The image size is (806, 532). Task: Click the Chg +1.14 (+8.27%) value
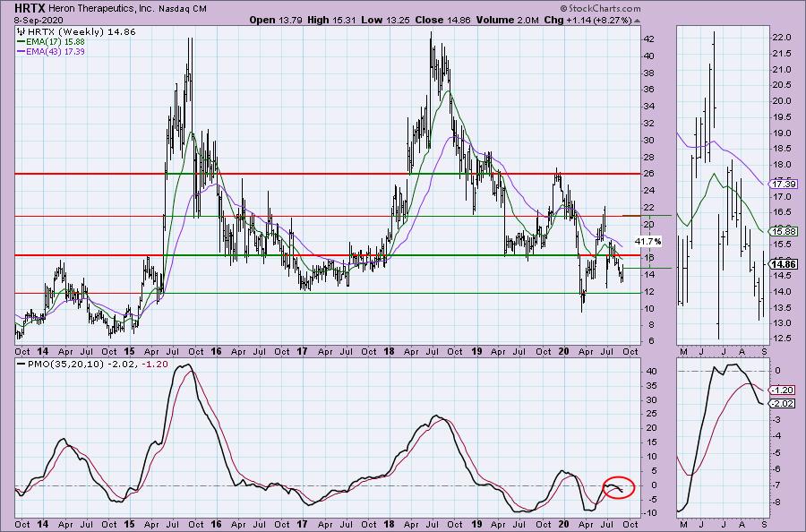click(x=587, y=20)
